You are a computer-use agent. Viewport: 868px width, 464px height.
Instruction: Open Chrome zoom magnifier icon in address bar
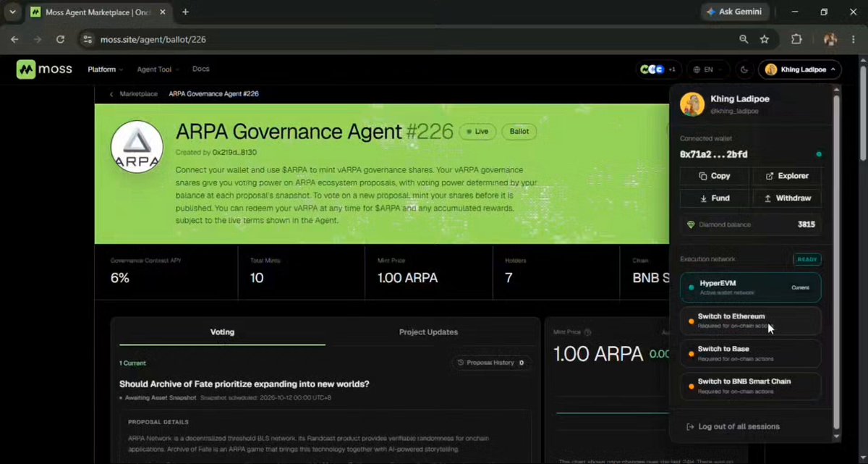[x=744, y=39]
